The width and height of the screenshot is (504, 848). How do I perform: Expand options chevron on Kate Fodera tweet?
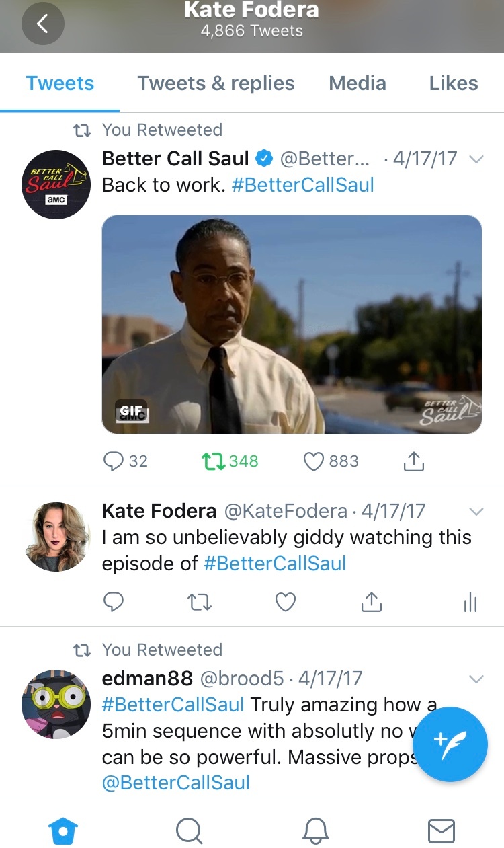[x=476, y=512]
